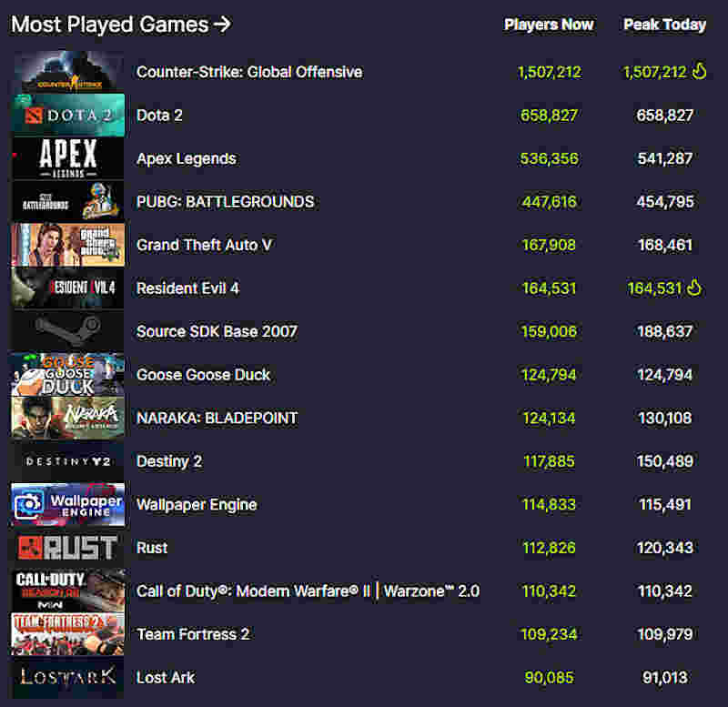
Task: Select PUBG's peak today figure 454,795
Action: 665,201
